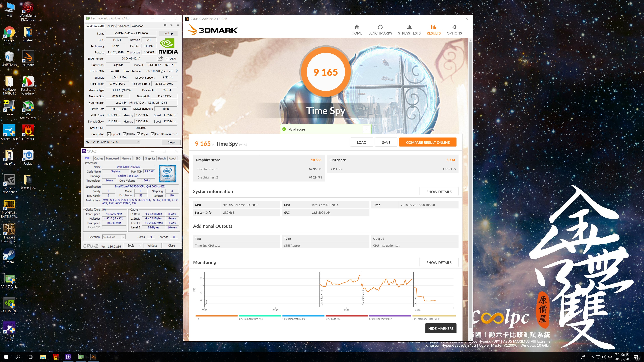Image resolution: width=644 pixels, height=362 pixels.
Task: Switch to CPU-Z Mainboard tab
Action: 112,158
